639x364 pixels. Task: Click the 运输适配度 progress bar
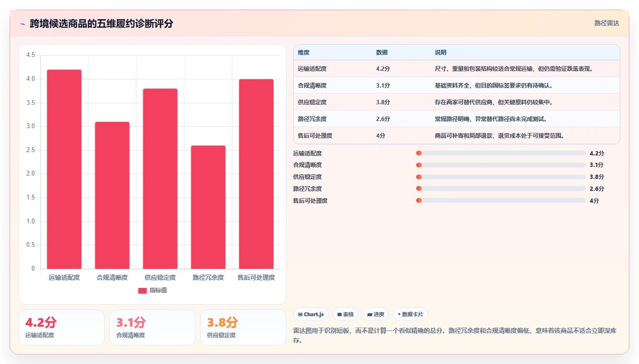501,153
